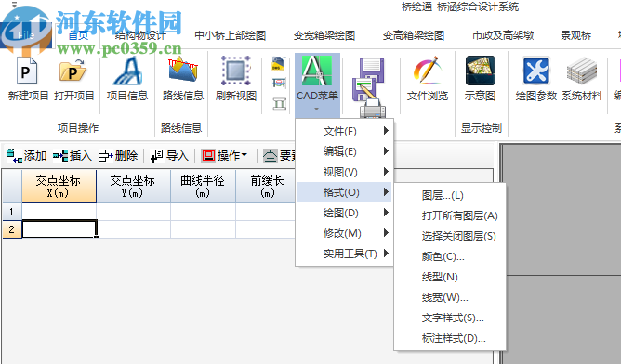Switch to 景观桥 ribbon tab
The width and height of the screenshot is (621, 364).
click(x=575, y=35)
